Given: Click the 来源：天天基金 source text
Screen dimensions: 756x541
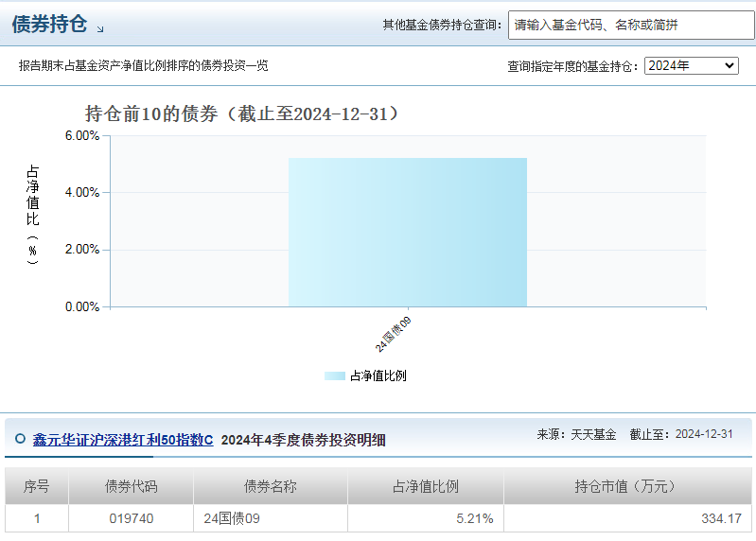Looking at the screenshot, I should tap(576, 434).
